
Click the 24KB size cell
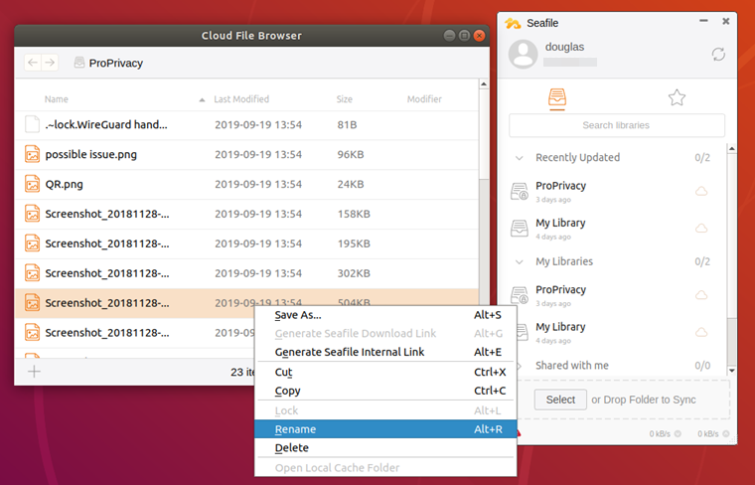[x=351, y=184]
